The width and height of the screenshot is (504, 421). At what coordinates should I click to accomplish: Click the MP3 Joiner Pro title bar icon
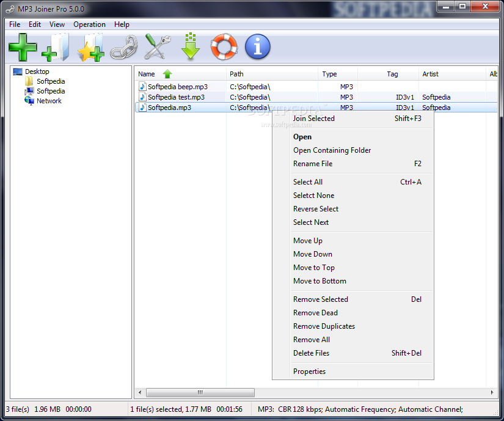10,9
